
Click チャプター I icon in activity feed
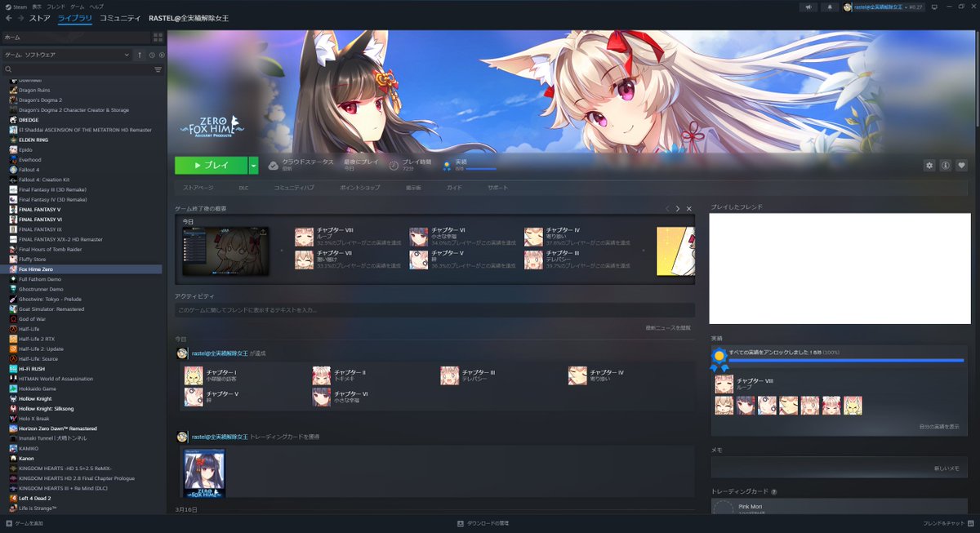(193, 375)
